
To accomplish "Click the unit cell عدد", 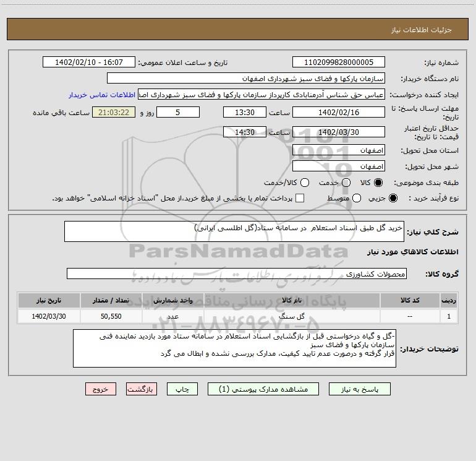I will click(x=172, y=316).
